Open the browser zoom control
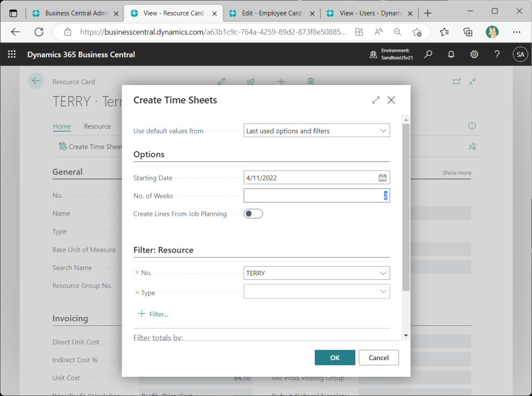 tap(397, 32)
